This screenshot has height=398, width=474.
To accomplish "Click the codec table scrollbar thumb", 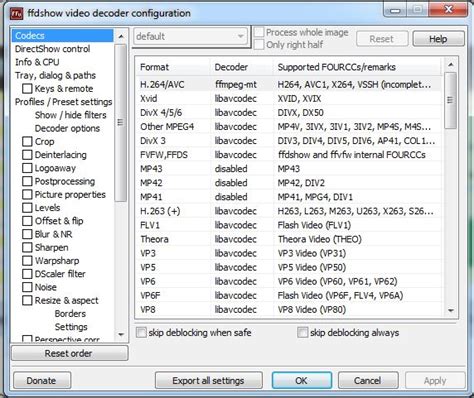I will 451,100.
